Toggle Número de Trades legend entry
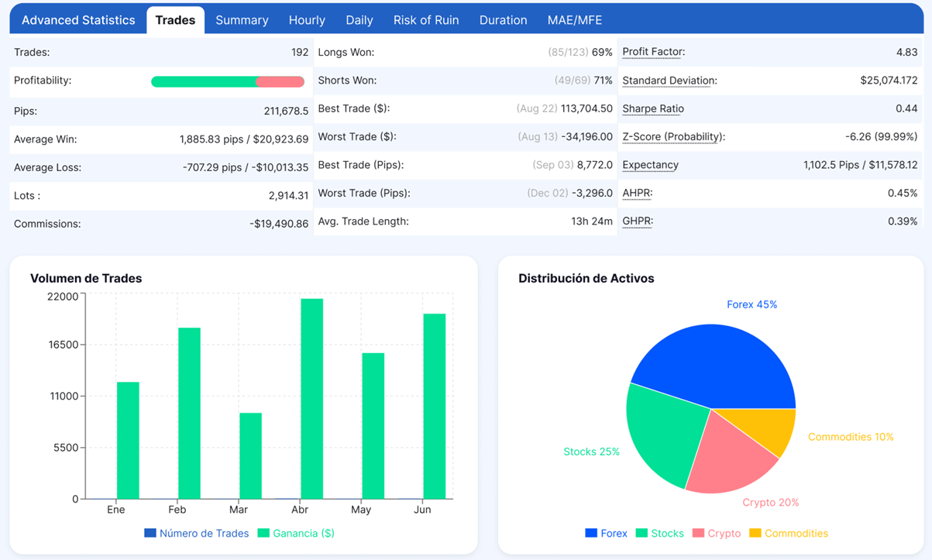Screen dimensions: 932x560 click(x=197, y=533)
